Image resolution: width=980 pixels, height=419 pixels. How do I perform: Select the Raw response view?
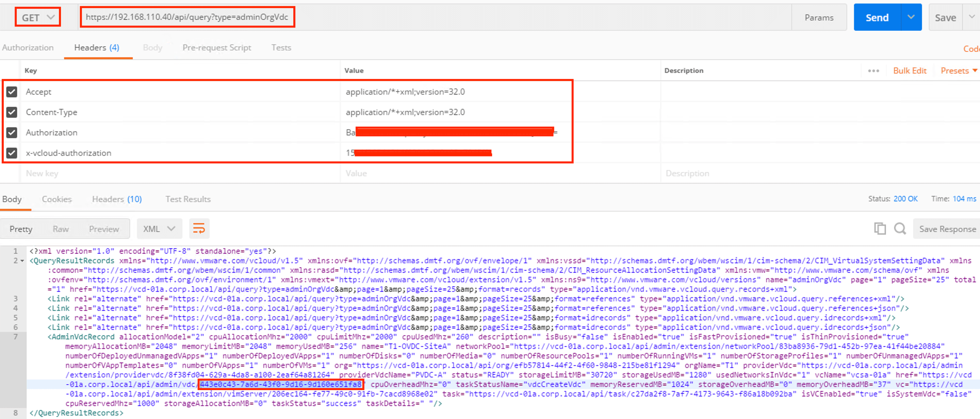[61, 229]
